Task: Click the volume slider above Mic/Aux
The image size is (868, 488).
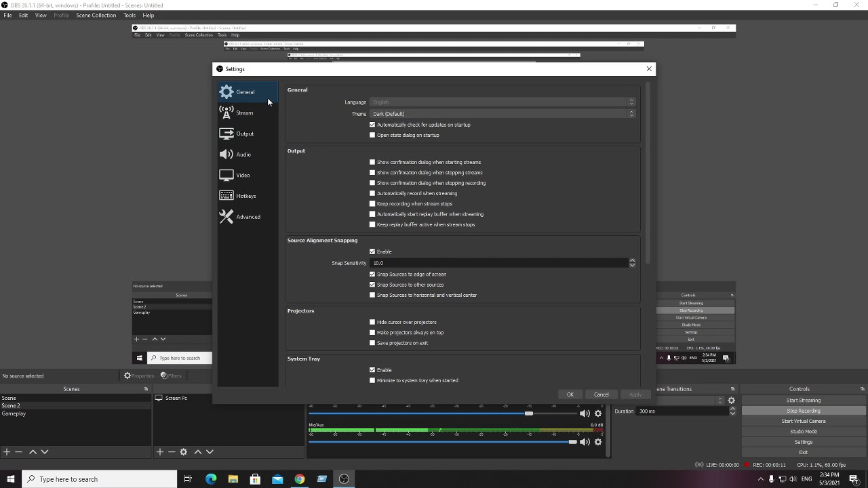Action: (x=443, y=413)
